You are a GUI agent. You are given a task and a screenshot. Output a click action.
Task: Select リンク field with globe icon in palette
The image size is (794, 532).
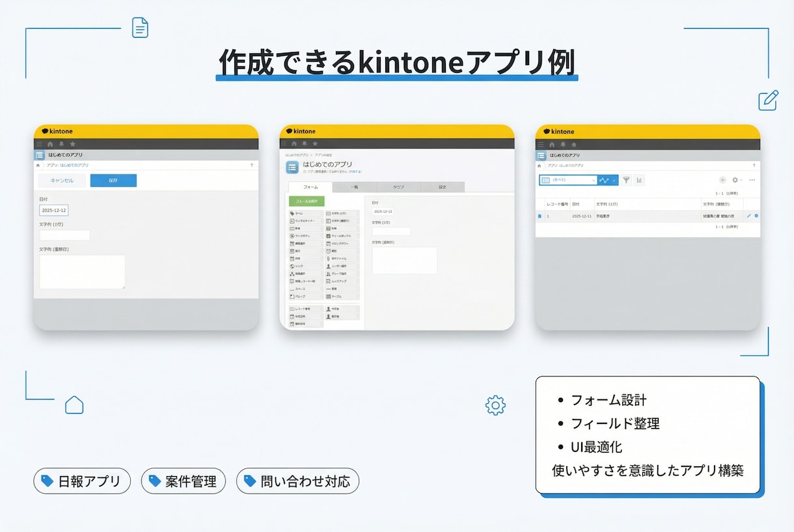306,266
